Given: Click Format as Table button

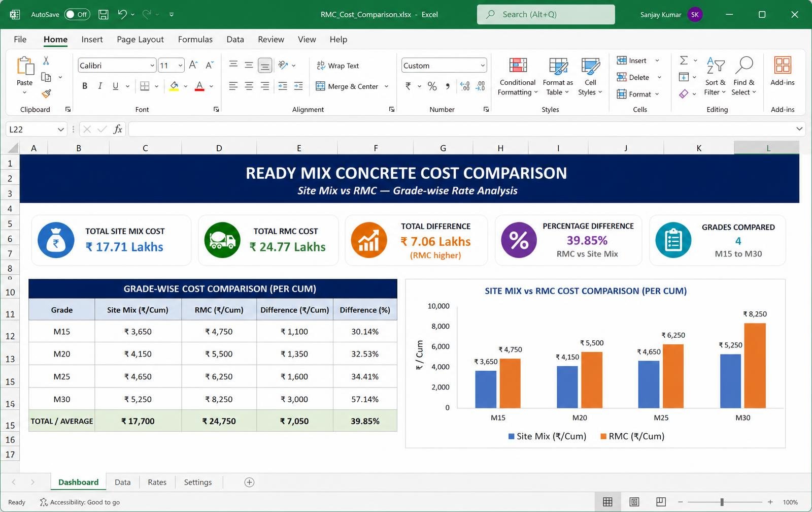Looking at the screenshot, I should point(558,76).
